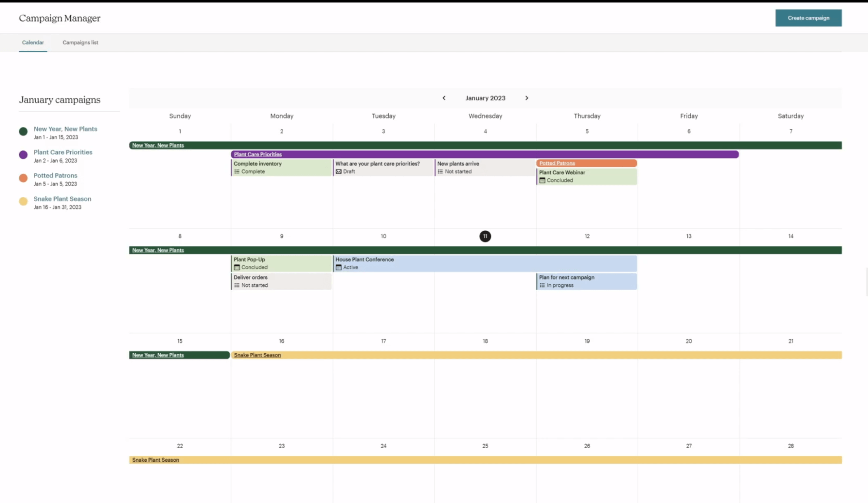
Task: Click calendar icon on Plant Pop-Up event
Action: [237, 268]
